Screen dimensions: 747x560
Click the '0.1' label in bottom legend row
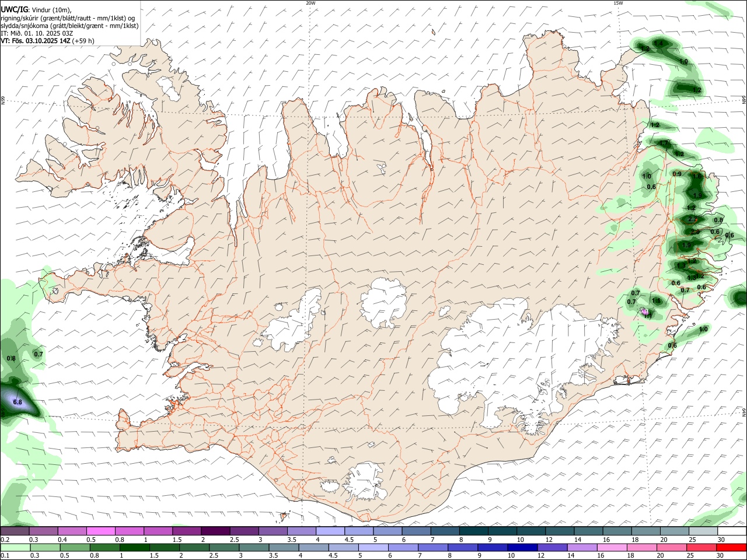[x=5, y=556]
